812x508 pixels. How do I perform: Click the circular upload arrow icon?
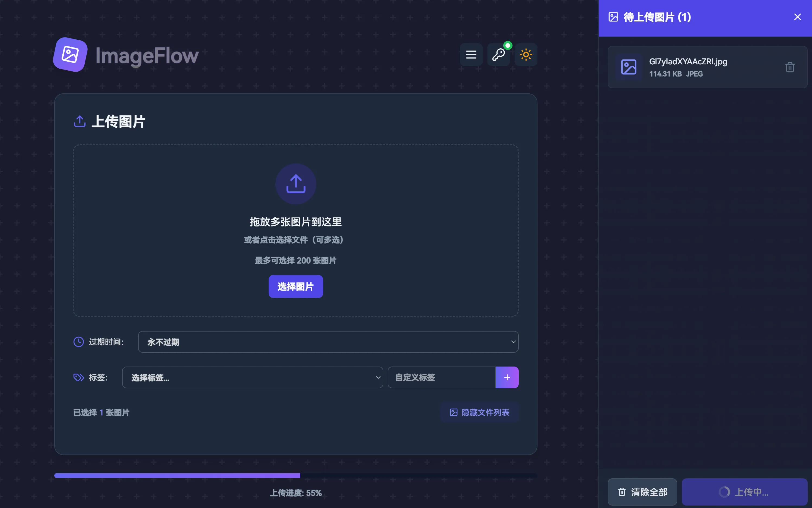(295, 184)
